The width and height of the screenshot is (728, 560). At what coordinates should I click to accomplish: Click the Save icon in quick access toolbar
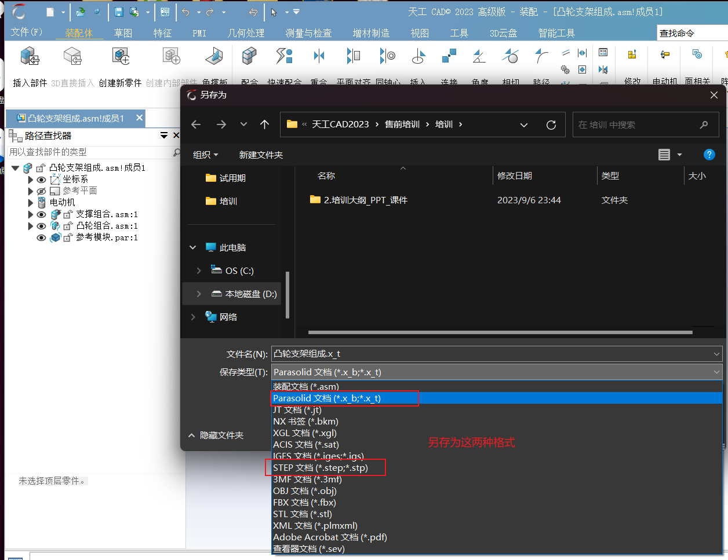tap(119, 12)
